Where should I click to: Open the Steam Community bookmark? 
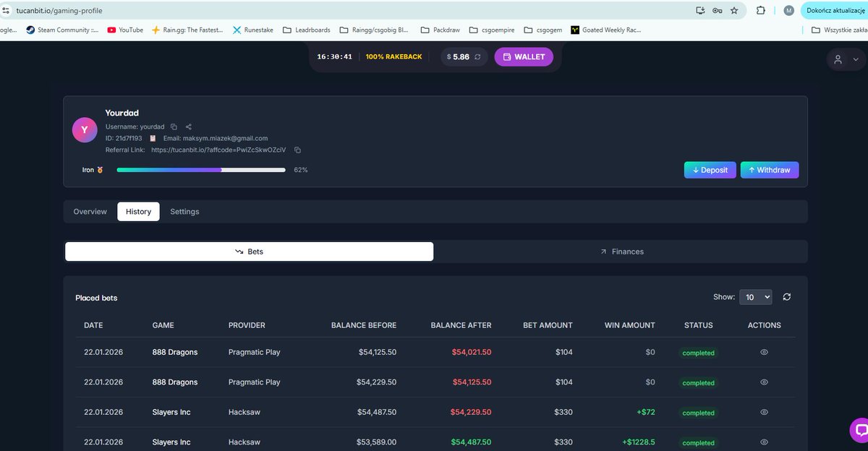coord(62,30)
